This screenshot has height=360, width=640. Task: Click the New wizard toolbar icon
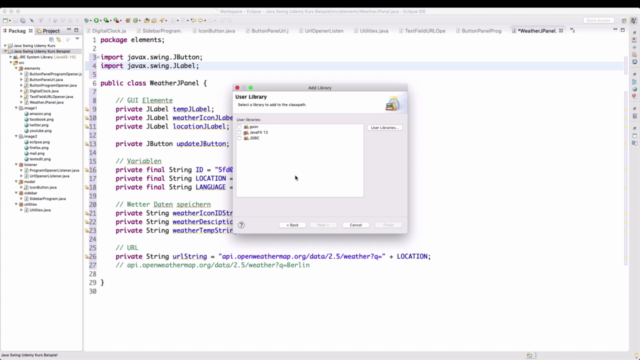point(6,20)
